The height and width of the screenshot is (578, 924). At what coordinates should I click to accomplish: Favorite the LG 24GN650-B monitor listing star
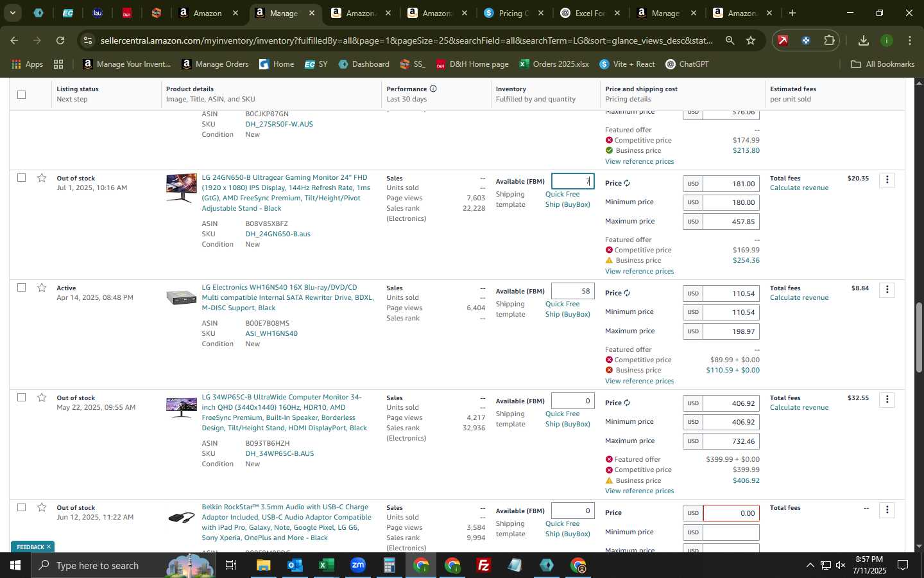click(42, 178)
